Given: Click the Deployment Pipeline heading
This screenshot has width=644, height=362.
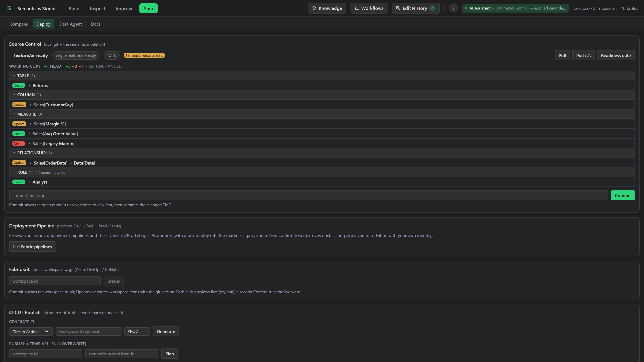Looking at the screenshot, I should (31, 226).
